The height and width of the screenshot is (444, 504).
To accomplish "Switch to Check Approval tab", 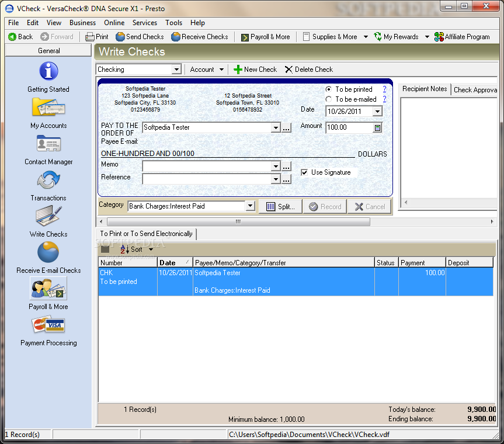I will (474, 90).
